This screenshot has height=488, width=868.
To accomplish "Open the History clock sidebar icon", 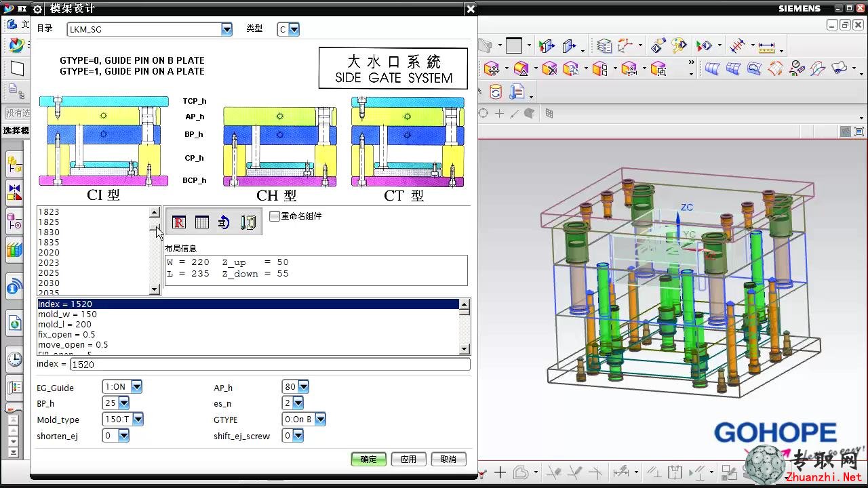I will (x=14, y=360).
